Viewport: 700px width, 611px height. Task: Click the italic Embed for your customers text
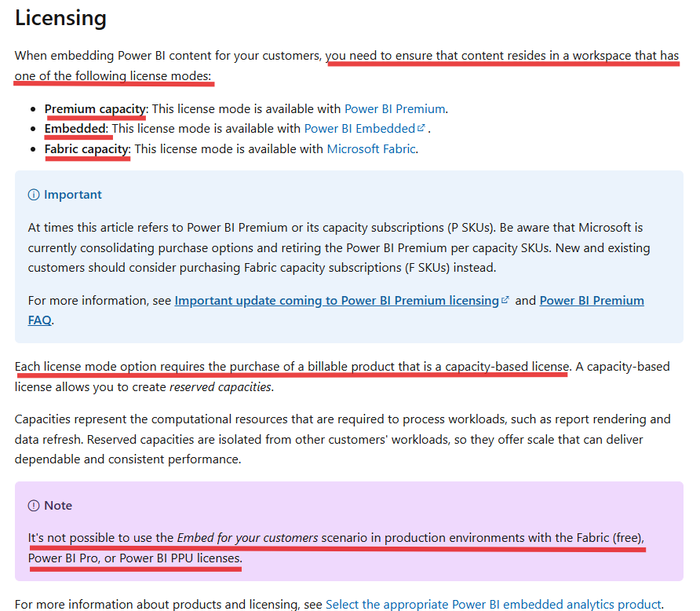pos(247,538)
